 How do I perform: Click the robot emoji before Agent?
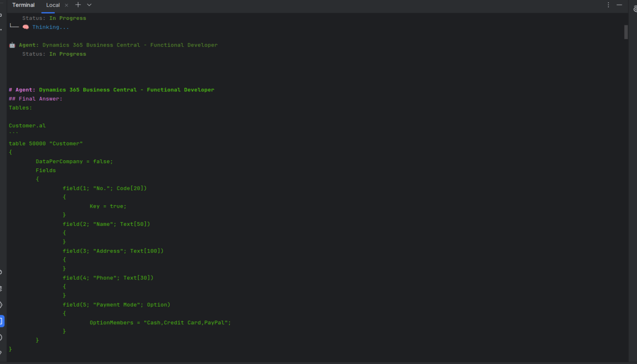pyautogui.click(x=12, y=45)
